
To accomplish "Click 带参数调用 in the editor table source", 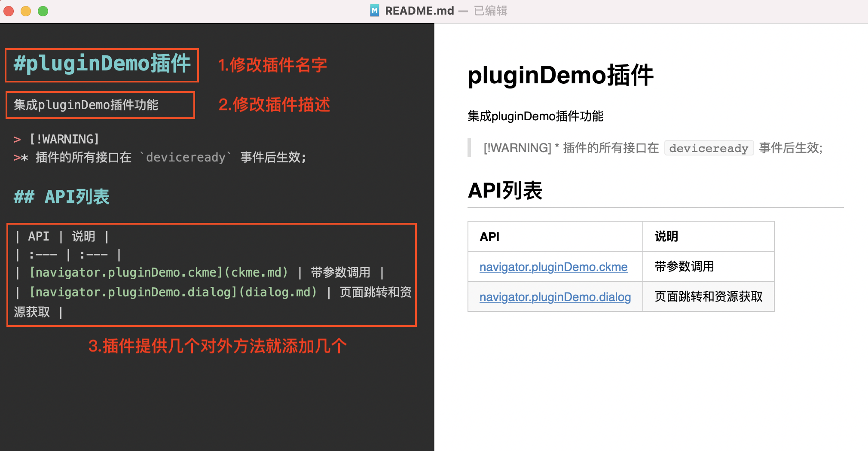I will 340,272.
